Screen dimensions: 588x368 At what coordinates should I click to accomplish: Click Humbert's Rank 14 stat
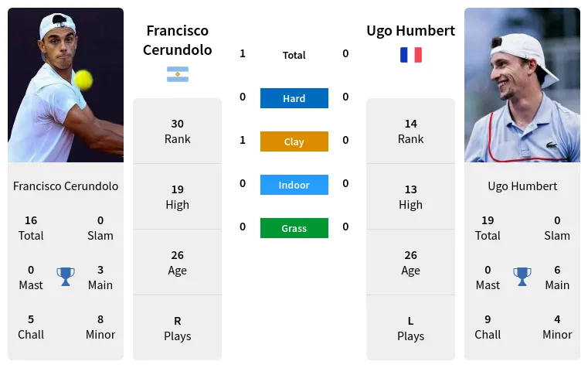410,131
